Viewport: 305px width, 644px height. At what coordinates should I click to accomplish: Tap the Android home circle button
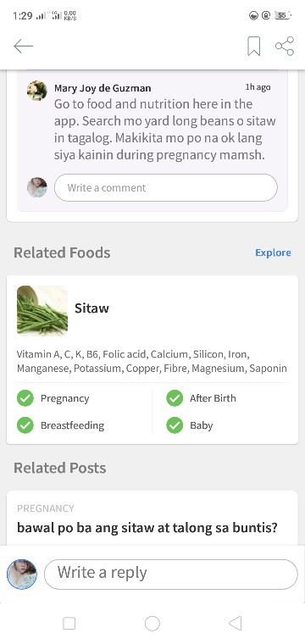[152, 624]
